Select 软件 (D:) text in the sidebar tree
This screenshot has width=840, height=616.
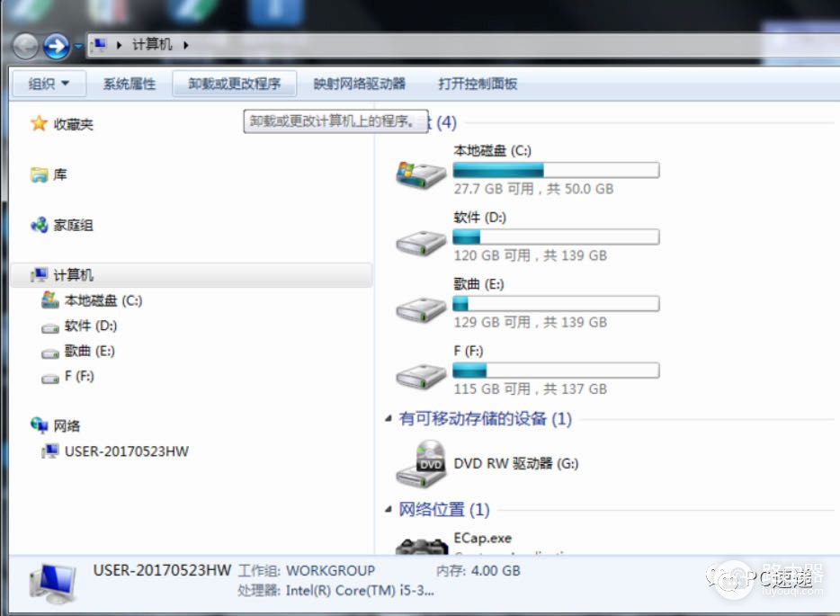point(91,326)
